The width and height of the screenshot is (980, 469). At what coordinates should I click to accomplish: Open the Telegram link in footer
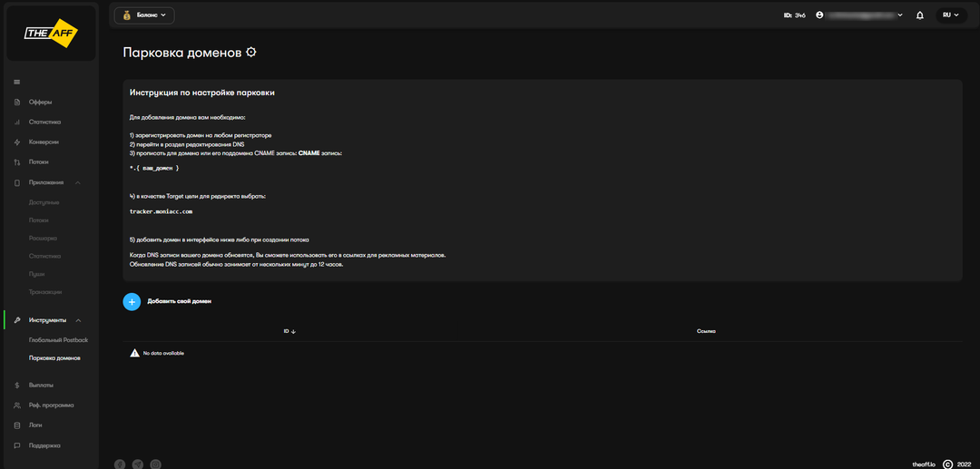[138, 464]
